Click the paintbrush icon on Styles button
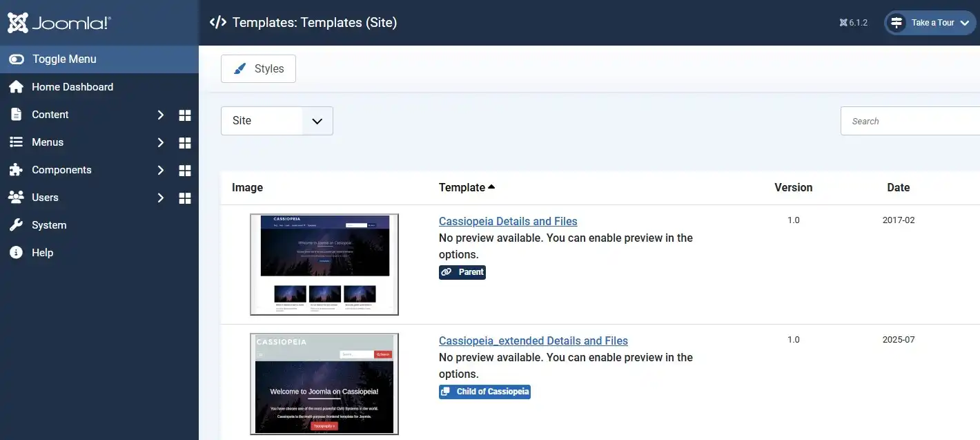 coord(239,69)
